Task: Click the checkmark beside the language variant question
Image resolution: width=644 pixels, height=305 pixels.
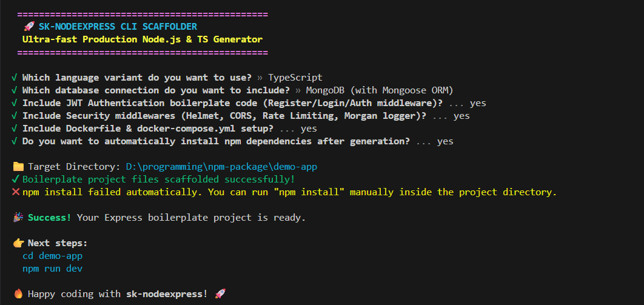Action: [15, 78]
